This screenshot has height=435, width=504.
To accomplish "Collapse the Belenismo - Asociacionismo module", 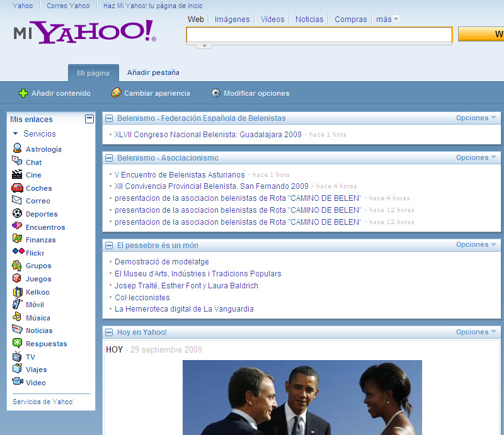I will pyautogui.click(x=109, y=158).
